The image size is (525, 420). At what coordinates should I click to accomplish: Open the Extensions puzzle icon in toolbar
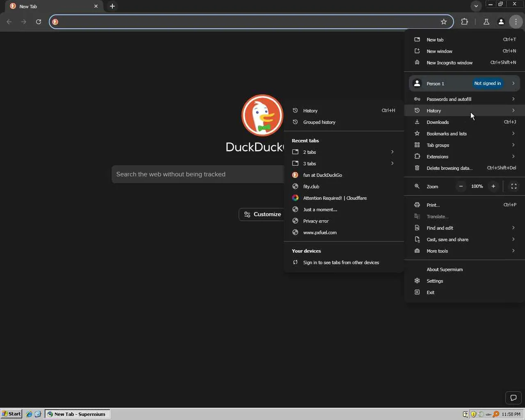pyautogui.click(x=464, y=22)
